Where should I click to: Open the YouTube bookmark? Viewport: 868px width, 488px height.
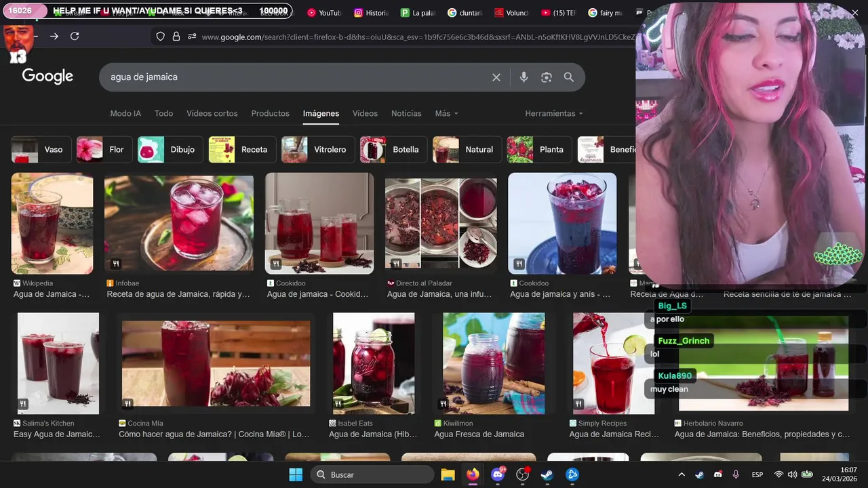coord(324,12)
